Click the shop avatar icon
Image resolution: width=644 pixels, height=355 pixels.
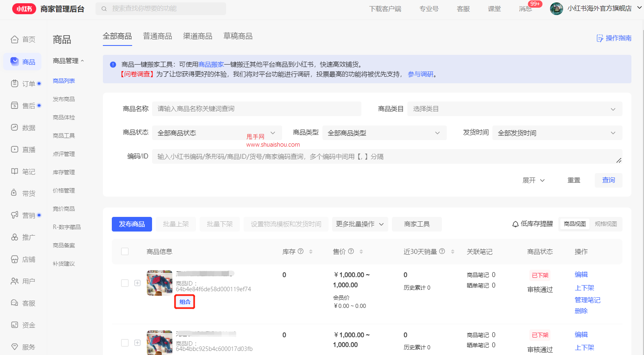click(557, 9)
